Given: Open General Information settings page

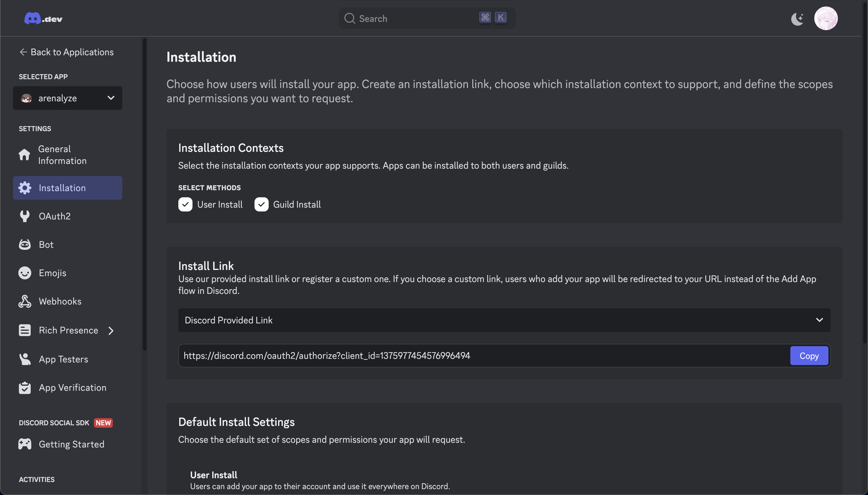Looking at the screenshot, I should (x=62, y=155).
